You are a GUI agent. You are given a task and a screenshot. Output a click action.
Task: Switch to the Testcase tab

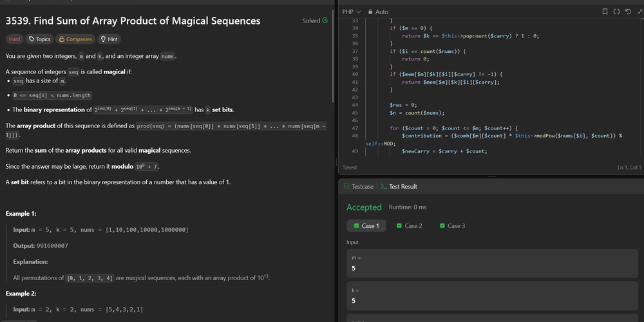pos(362,187)
